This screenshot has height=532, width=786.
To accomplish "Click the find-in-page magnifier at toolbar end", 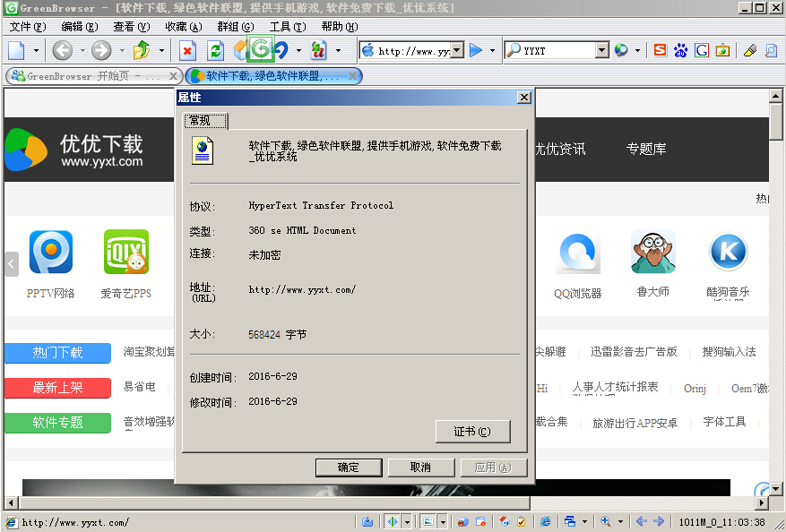I will (x=771, y=50).
